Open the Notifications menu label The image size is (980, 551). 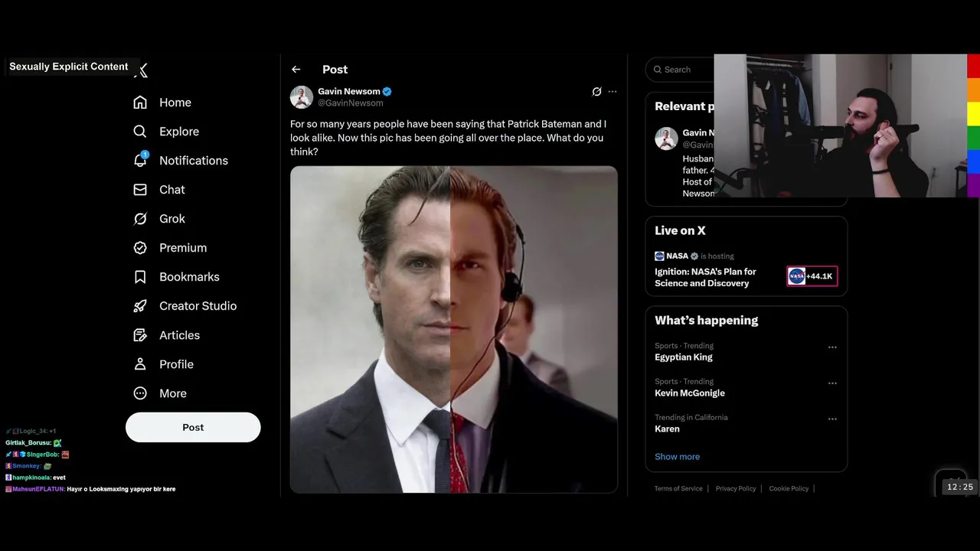click(194, 161)
